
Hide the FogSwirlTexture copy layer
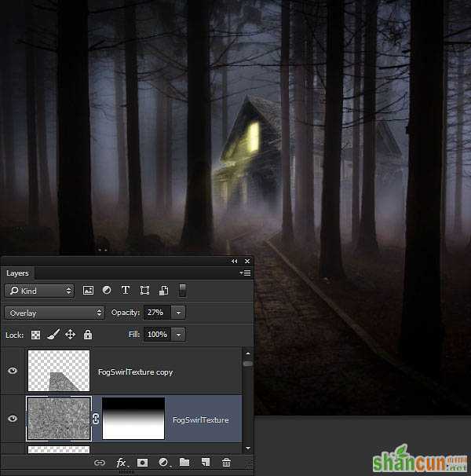coord(13,371)
